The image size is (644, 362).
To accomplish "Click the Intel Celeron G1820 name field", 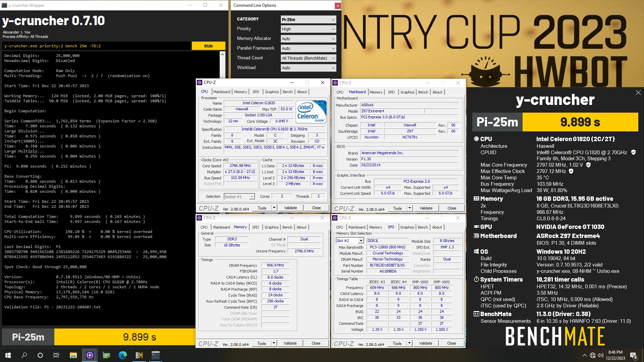I will click(259, 103).
